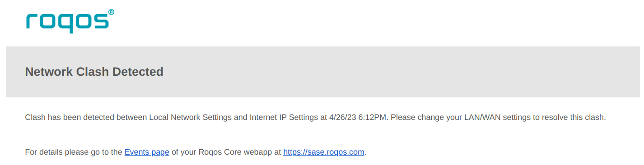This screenshot has width=644, height=165.
Task: Click the word Detected in the heading
Action: pyautogui.click(x=138, y=72)
